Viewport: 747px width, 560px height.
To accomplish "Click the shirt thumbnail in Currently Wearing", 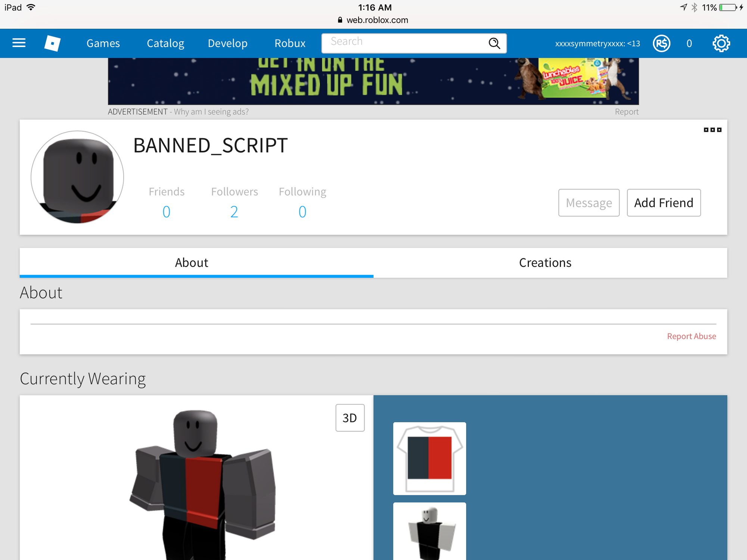I will click(430, 458).
